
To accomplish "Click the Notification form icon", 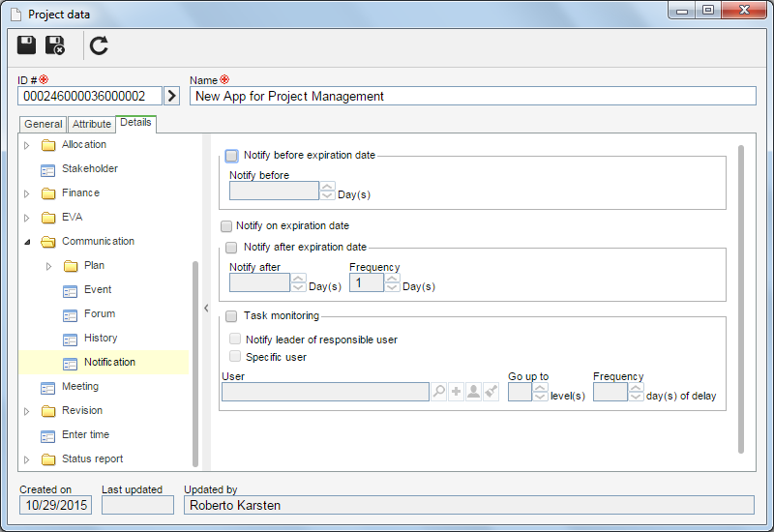I will point(70,365).
